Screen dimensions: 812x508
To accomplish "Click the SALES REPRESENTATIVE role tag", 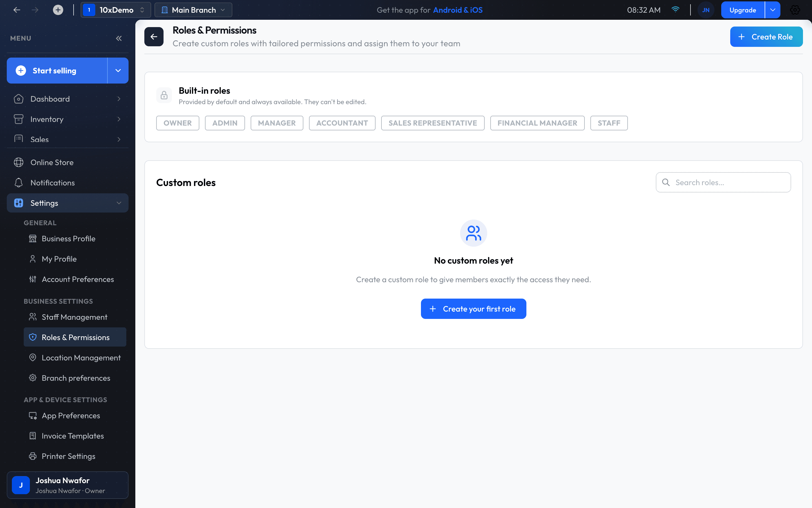I will [433, 123].
